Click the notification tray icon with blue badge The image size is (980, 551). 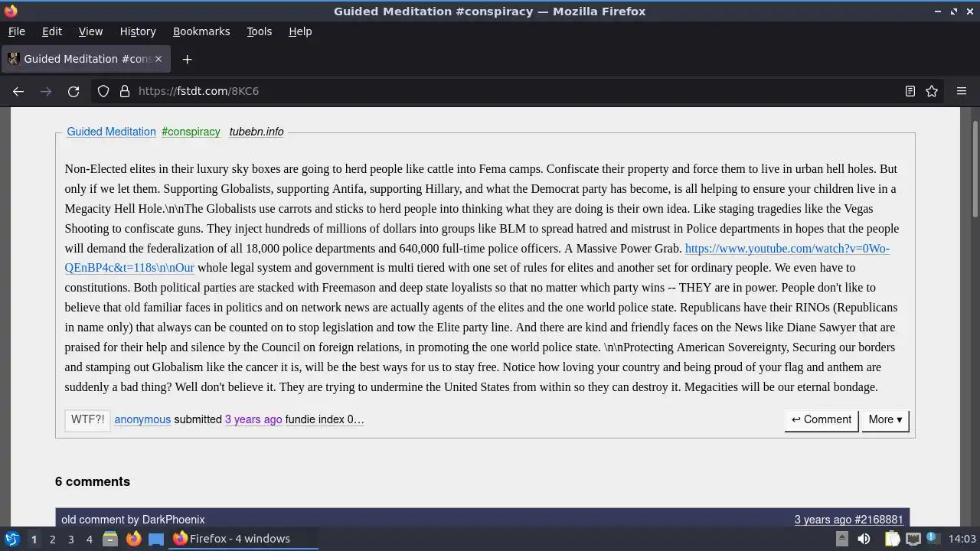click(x=933, y=539)
